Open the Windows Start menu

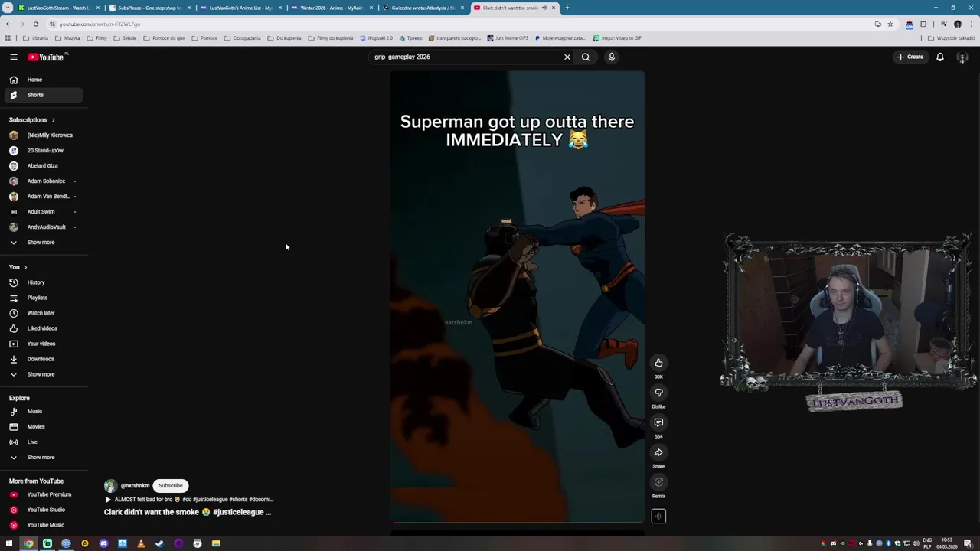(x=9, y=543)
